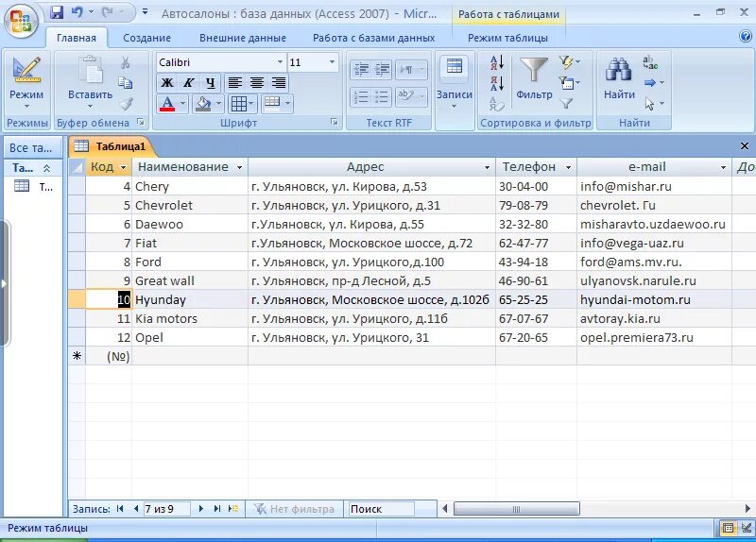
Task: Select table item in navigation pane
Action: [33, 186]
